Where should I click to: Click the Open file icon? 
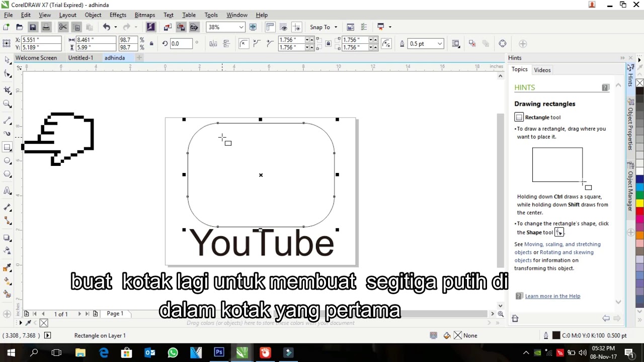point(19,27)
